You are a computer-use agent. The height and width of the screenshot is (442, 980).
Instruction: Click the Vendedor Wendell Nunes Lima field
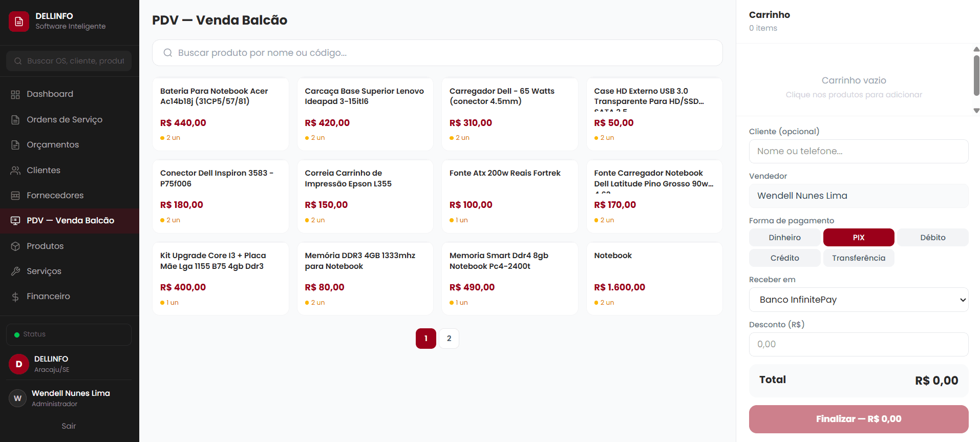pos(859,196)
